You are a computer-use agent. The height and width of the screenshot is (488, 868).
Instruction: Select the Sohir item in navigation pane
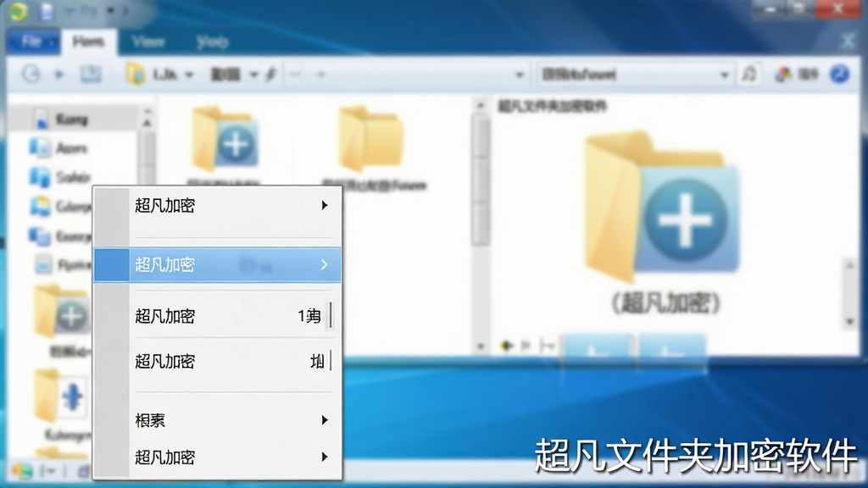pyautogui.click(x=72, y=176)
